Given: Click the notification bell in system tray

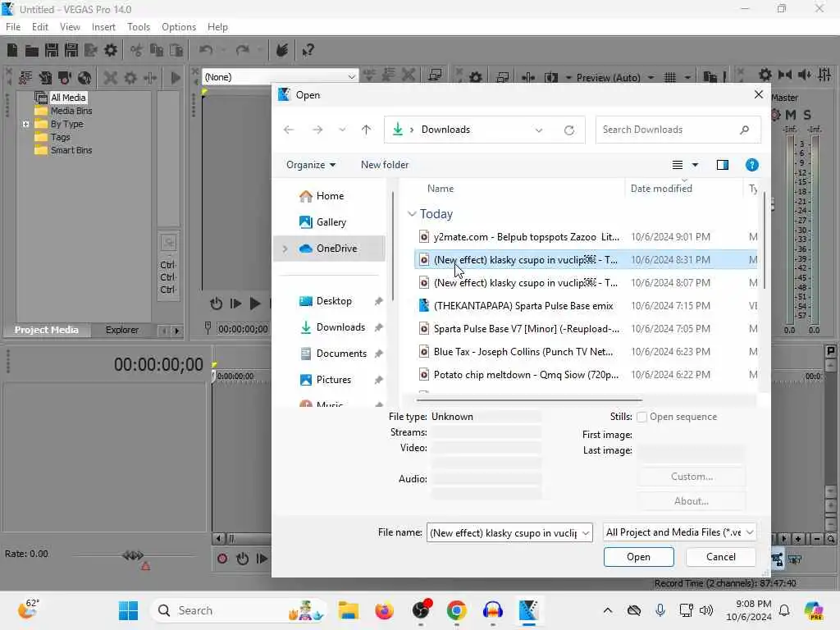Looking at the screenshot, I should (x=784, y=610).
